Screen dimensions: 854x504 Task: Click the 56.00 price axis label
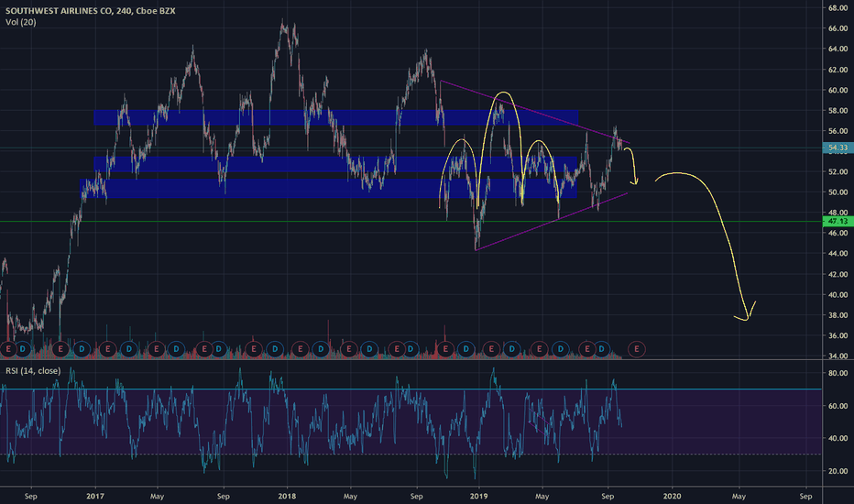point(838,131)
